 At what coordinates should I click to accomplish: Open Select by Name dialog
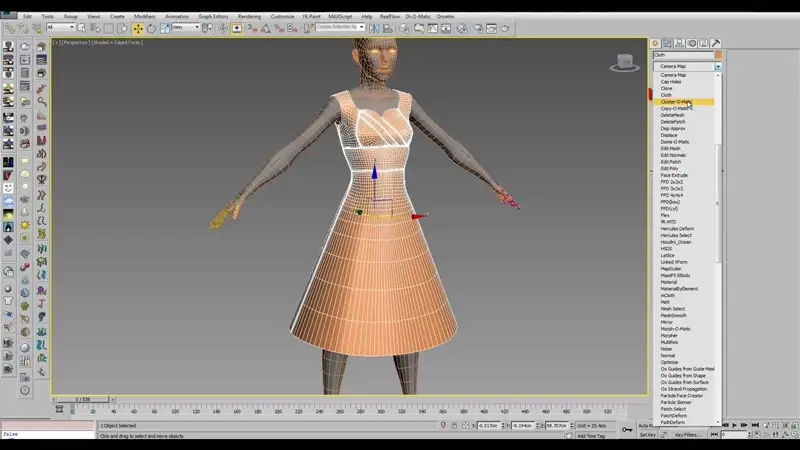tap(95, 28)
